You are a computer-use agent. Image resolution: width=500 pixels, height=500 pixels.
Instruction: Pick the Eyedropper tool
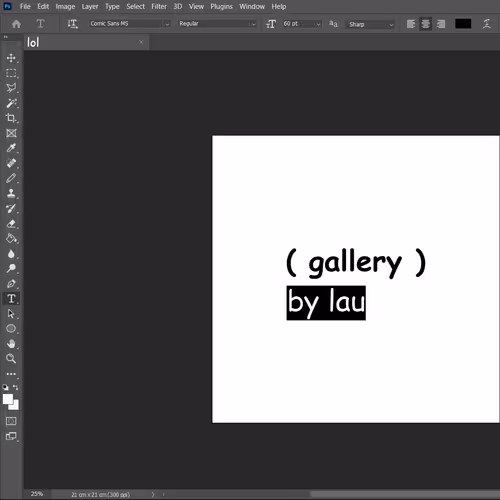tap(11, 148)
